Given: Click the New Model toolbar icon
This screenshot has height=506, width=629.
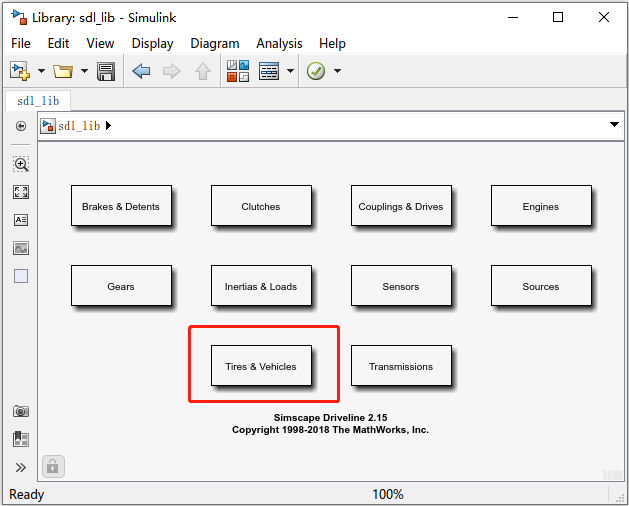Looking at the screenshot, I should [x=20, y=71].
